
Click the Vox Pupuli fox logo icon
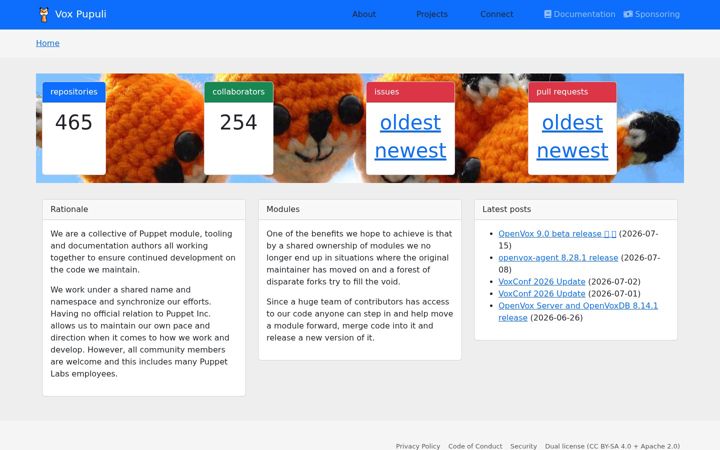pos(44,15)
